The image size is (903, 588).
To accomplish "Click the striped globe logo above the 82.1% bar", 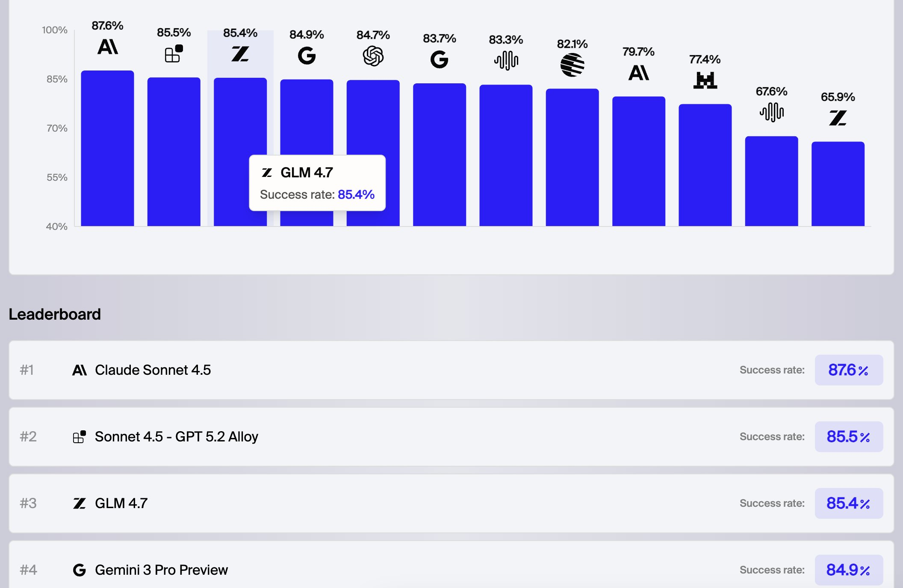I will tap(572, 65).
